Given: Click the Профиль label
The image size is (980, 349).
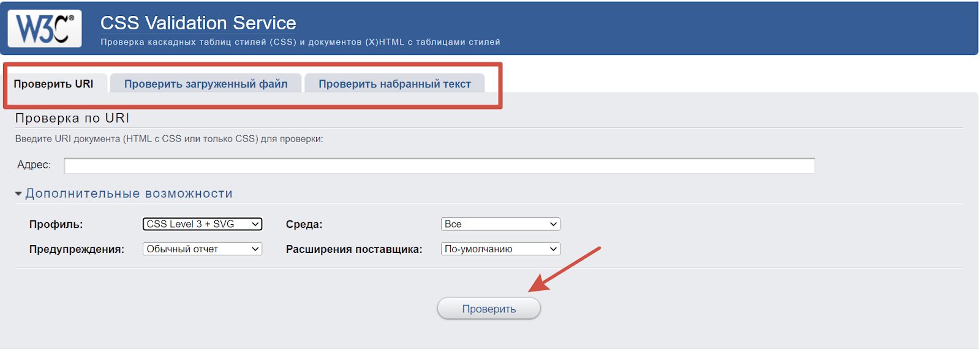Looking at the screenshot, I should click(x=56, y=225).
